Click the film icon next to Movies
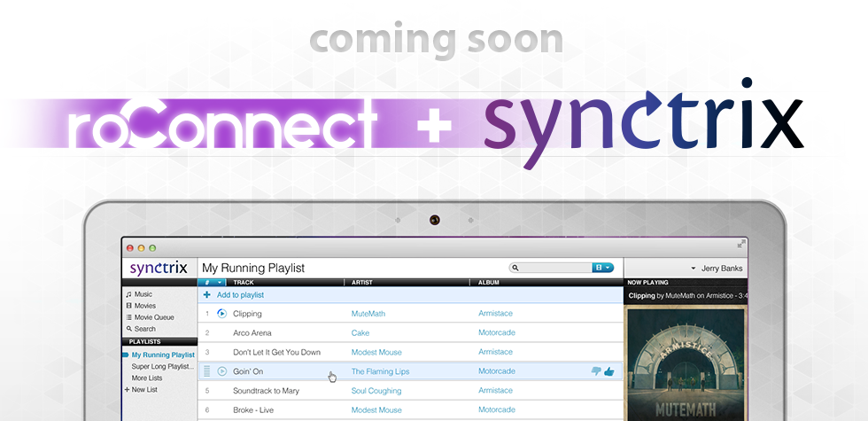The image size is (868, 421). click(x=129, y=306)
